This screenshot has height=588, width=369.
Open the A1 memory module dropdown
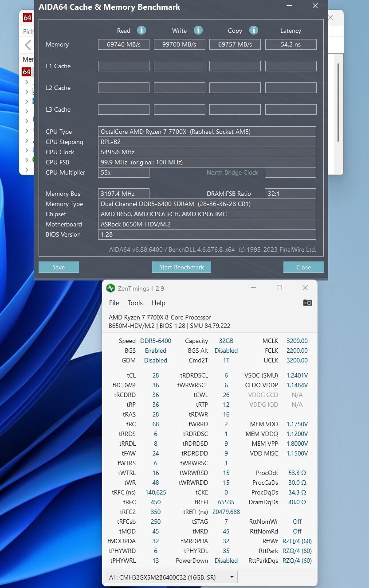(x=171, y=577)
